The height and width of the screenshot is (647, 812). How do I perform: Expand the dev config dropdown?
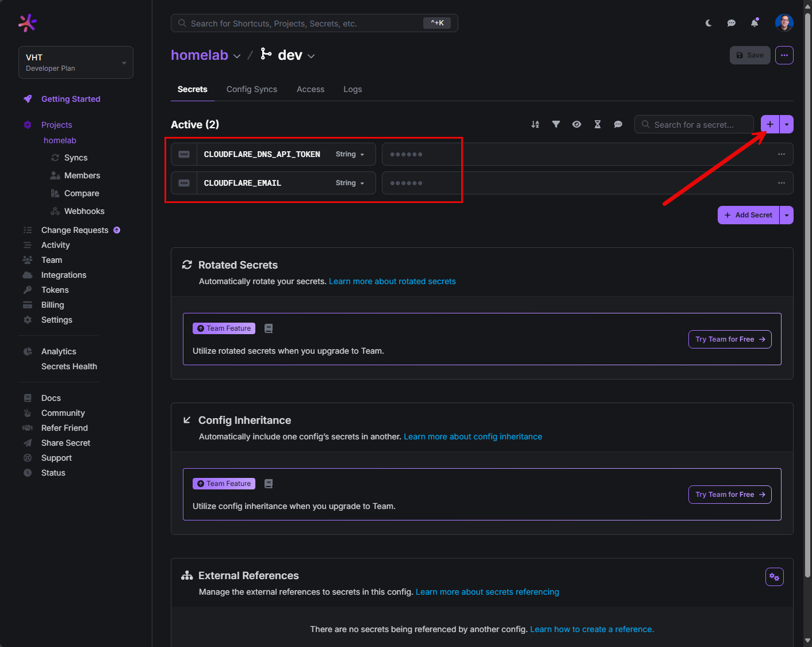[311, 56]
